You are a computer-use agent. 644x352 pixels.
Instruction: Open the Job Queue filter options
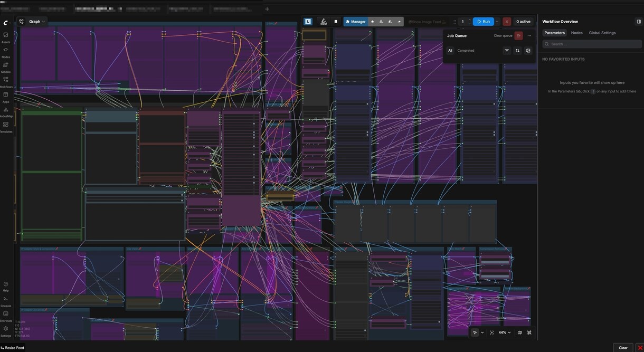[x=507, y=51]
